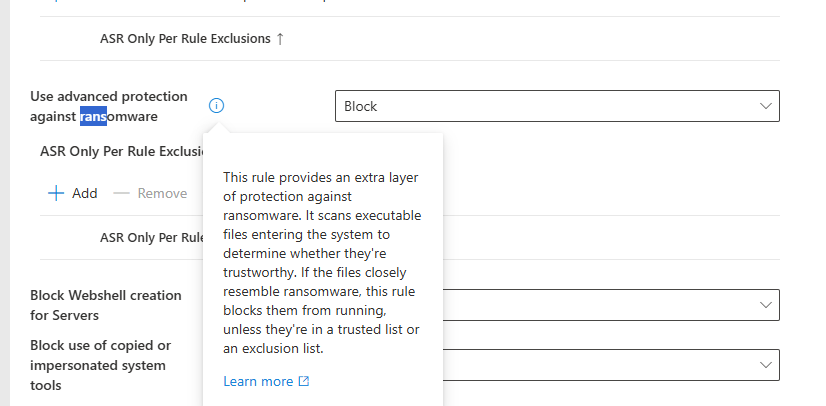Open the copied or impersonated system tools dropdown field
Screen dimensions: 826x406
click(x=611, y=365)
